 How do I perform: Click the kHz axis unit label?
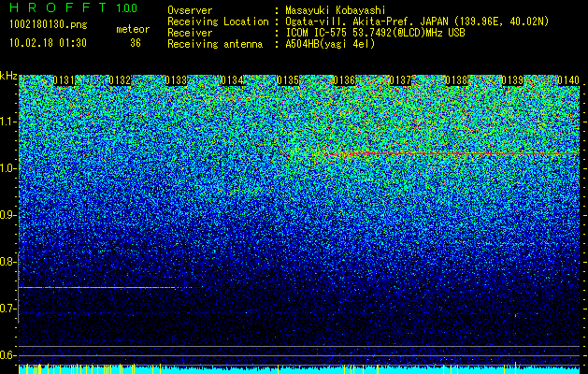[8, 76]
